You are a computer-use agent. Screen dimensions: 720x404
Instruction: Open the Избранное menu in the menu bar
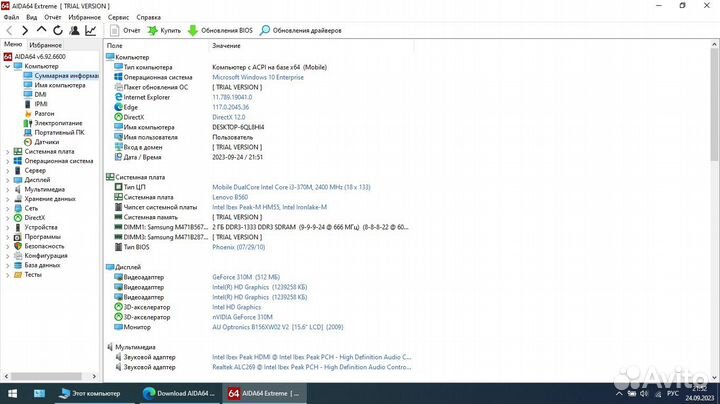pos(84,17)
